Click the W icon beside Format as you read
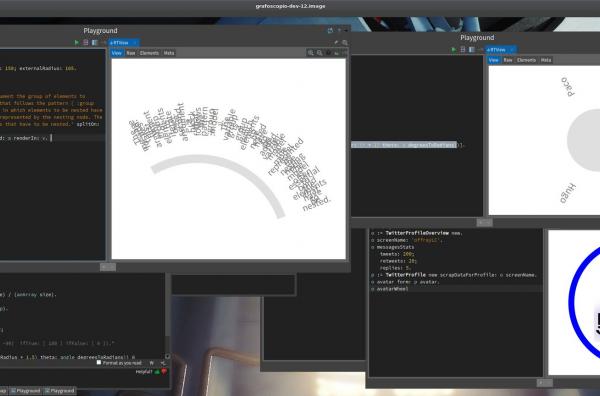The height and width of the screenshot is (396, 600). coord(152,363)
